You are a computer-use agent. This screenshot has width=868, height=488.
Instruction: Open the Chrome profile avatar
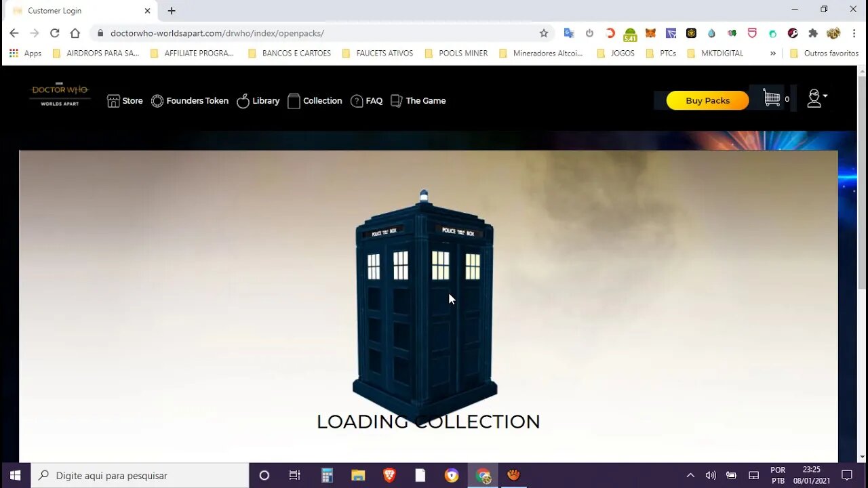pyautogui.click(x=833, y=33)
